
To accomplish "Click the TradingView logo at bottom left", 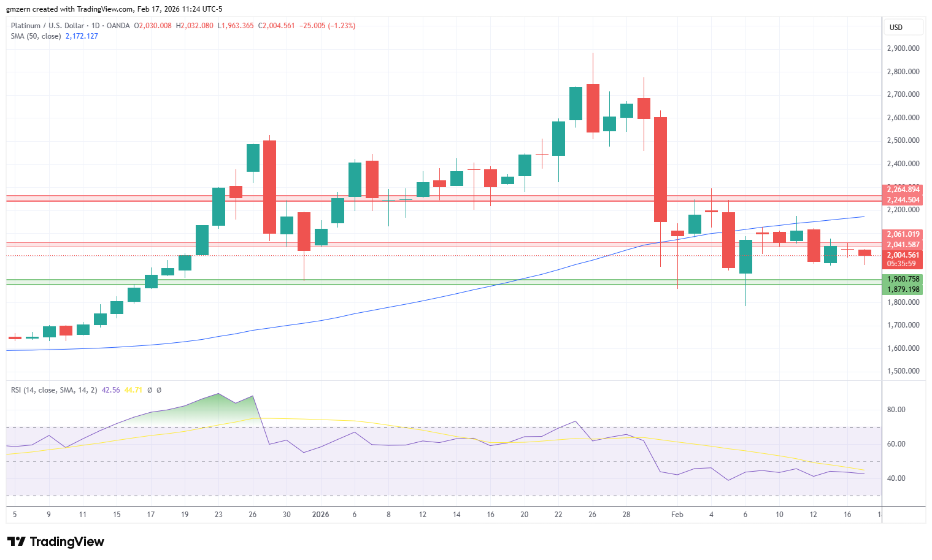I will pos(55,542).
